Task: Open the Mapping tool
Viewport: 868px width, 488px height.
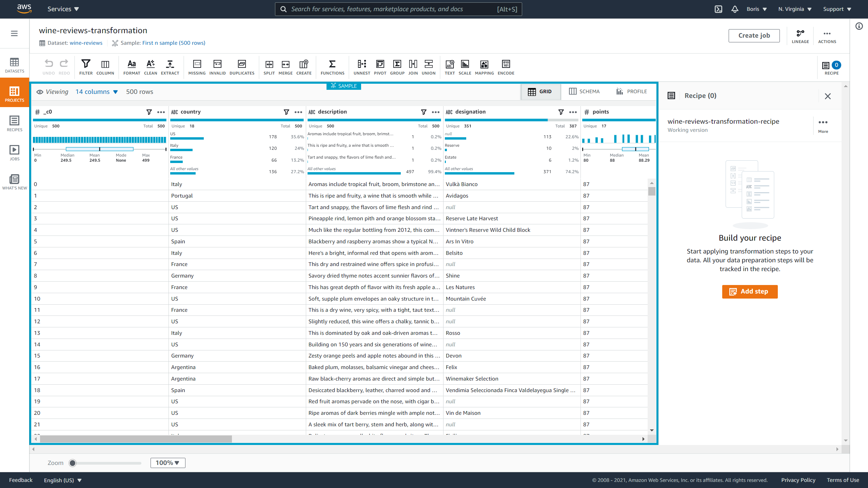Action: pyautogui.click(x=484, y=67)
